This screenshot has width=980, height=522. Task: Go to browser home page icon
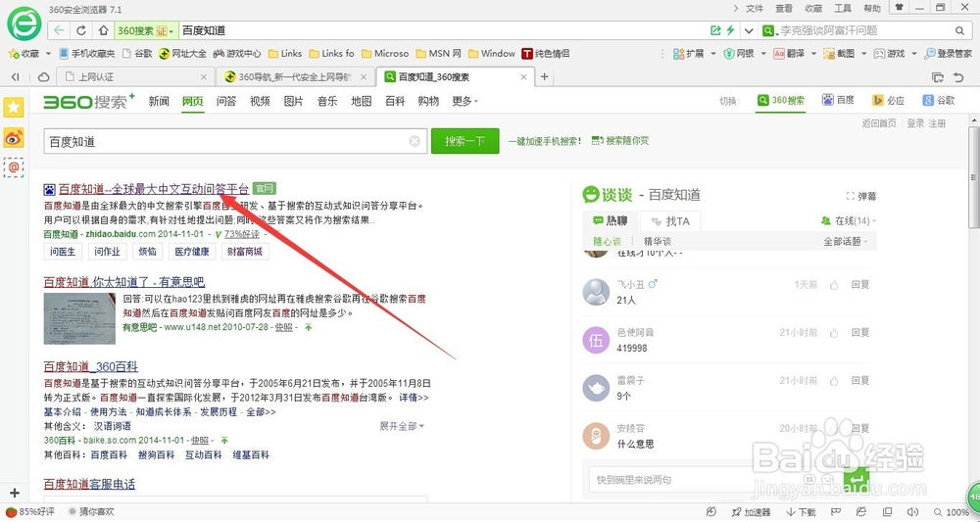pyautogui.click(x=103, y=30)
